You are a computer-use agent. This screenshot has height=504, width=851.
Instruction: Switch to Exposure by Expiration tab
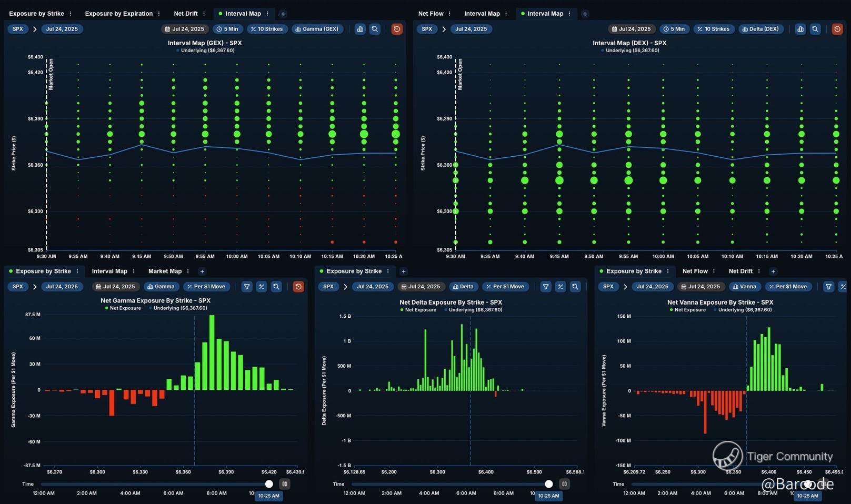point(118,14)
